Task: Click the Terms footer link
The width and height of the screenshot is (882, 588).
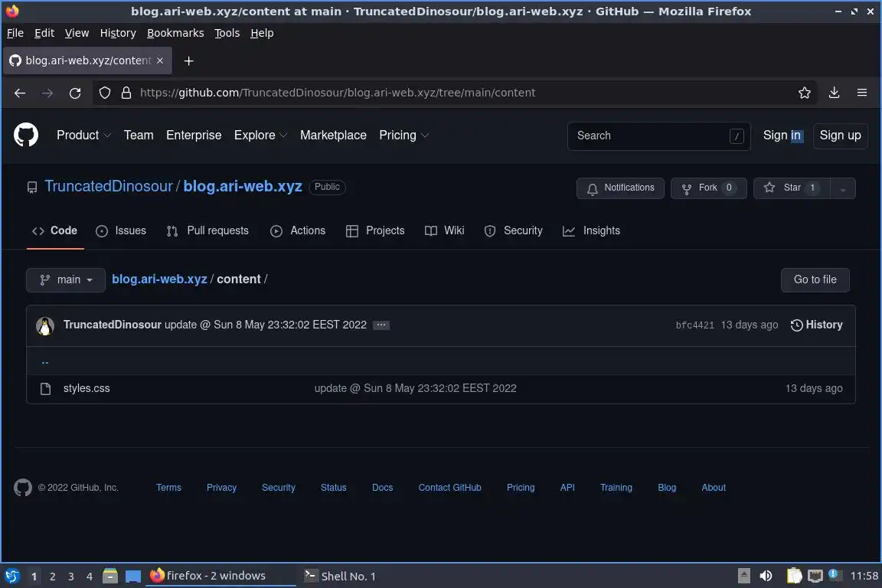Action: (x=168, y=488)
